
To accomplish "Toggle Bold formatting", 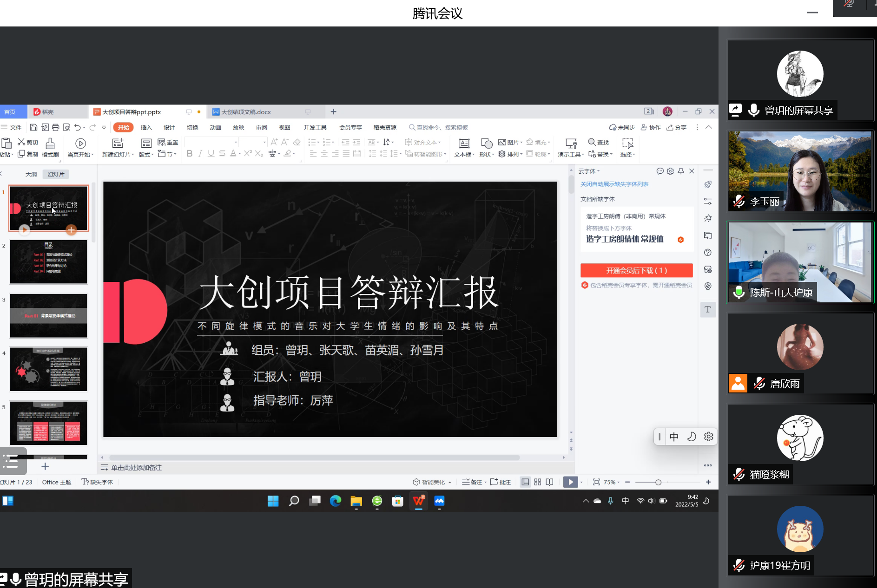I will point(190,154).
